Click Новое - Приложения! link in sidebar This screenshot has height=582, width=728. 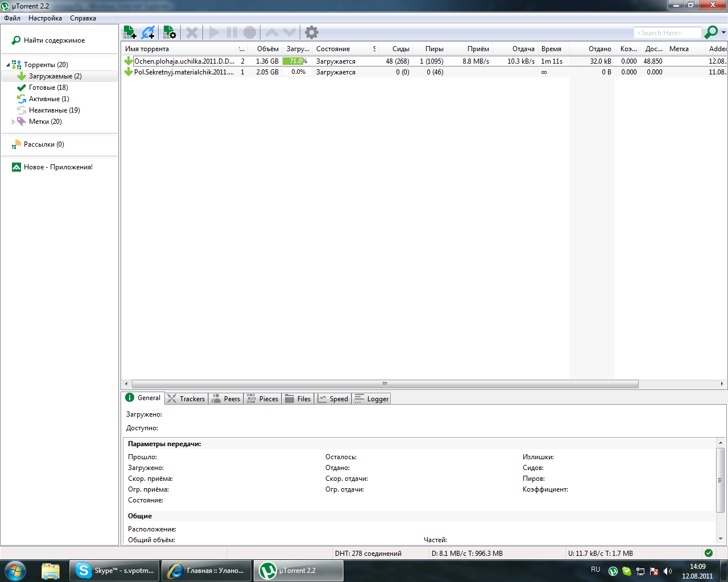click(57, 167)
